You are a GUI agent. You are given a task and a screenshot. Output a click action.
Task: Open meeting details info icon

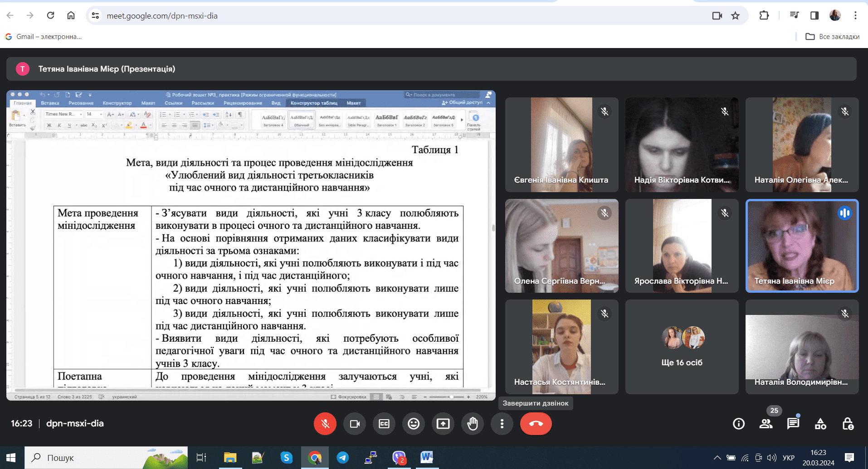click(738, 424)
